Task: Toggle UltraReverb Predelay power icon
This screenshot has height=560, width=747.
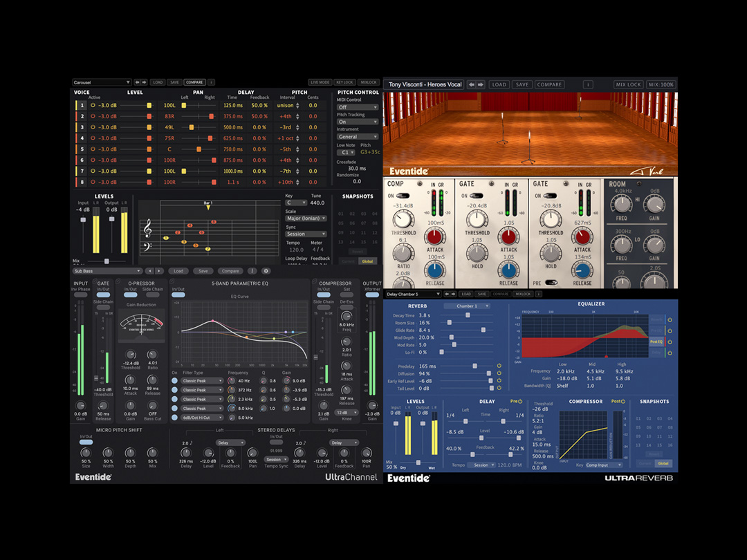Action: click(x=499, y=366)
